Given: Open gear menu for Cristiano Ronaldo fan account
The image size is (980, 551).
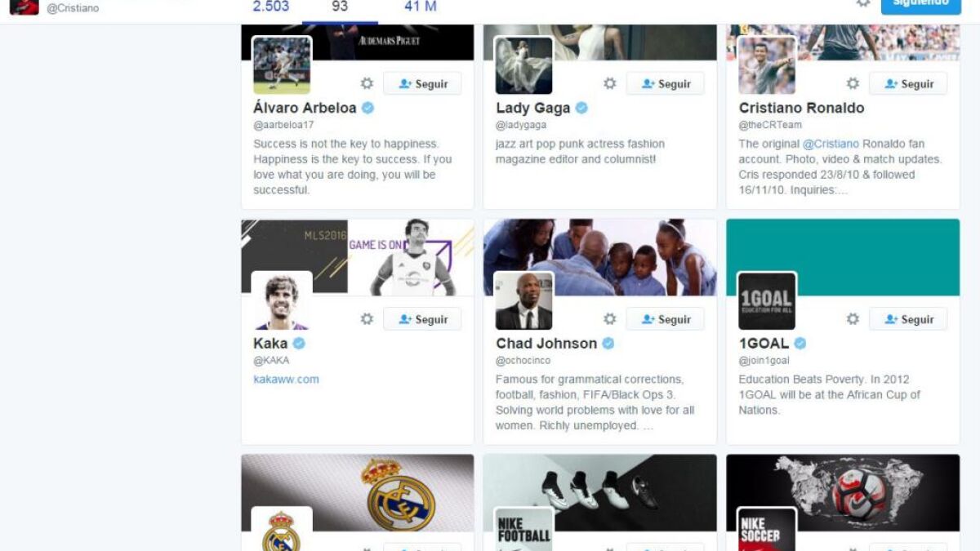Looking at the screenshot, I should [x=853, y=83].
